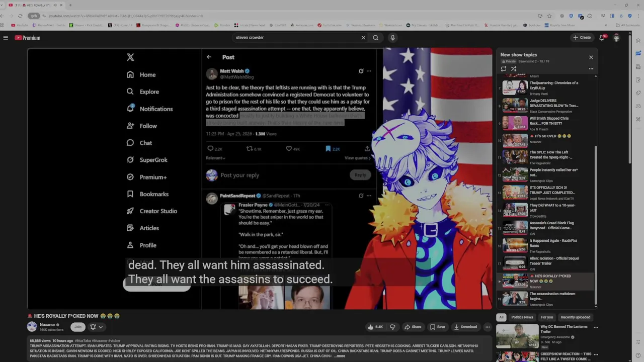The height and width of the screenshot is (362, 644).
Task: Open options for Why DC Banned video
Action: tap(596, 327)
